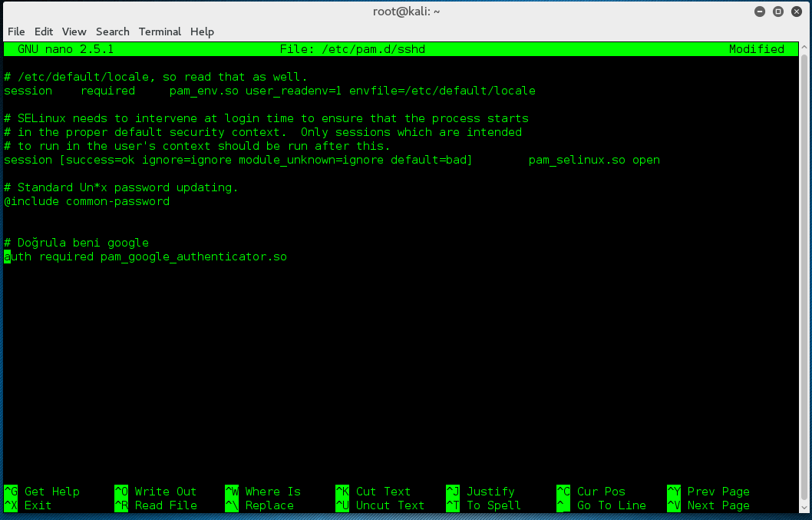The height and width of the screenshot is (520, 812).
Task: Click the Next Page shortcut
Action: click(713, 505)
